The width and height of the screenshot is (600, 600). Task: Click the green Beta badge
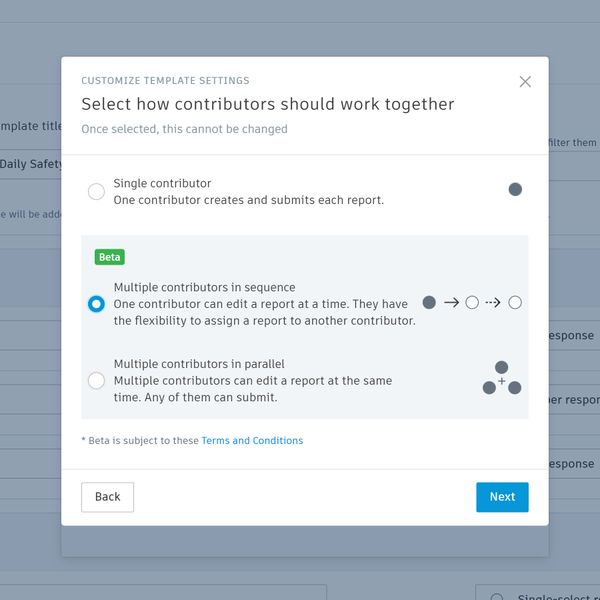coord(110,257)
